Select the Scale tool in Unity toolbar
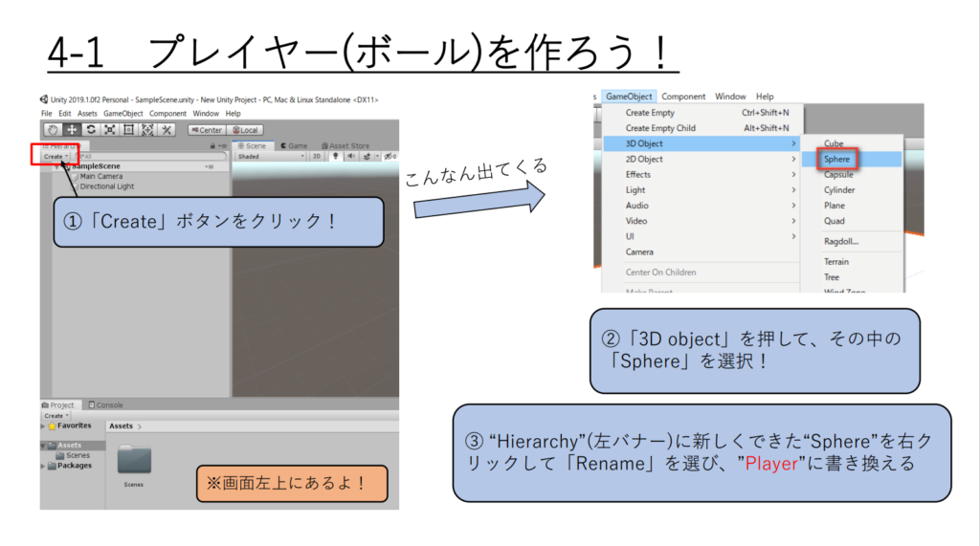980x546 pixels. pyautogui.click(x=109, y=130)
